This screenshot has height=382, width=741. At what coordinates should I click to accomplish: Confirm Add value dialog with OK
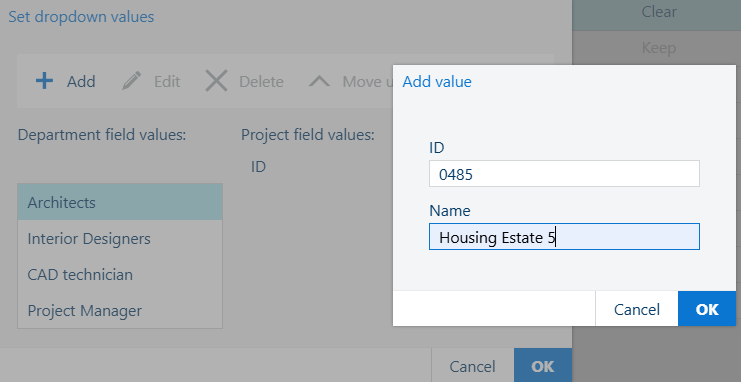707,309
